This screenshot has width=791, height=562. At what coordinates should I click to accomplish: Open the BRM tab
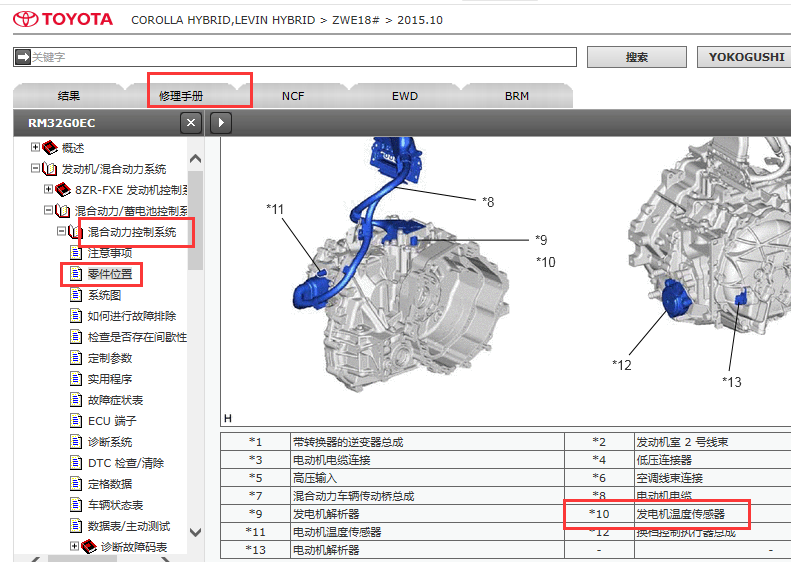[517, 96]
